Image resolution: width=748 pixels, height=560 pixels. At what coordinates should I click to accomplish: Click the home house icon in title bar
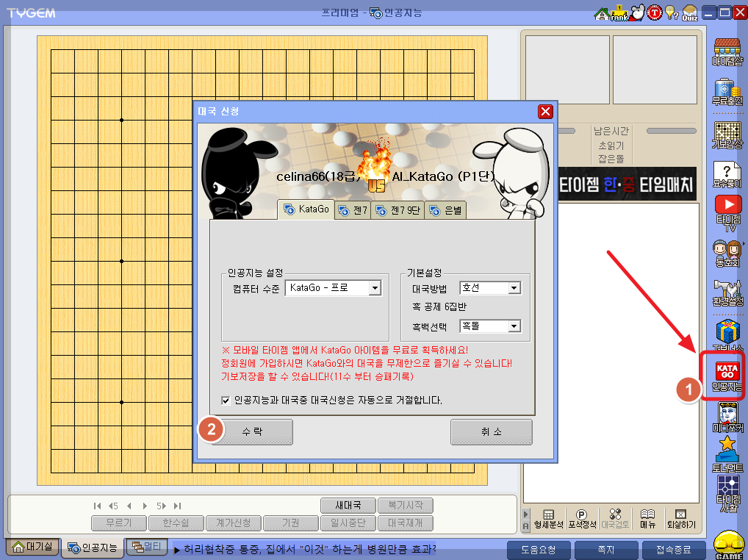601,13
